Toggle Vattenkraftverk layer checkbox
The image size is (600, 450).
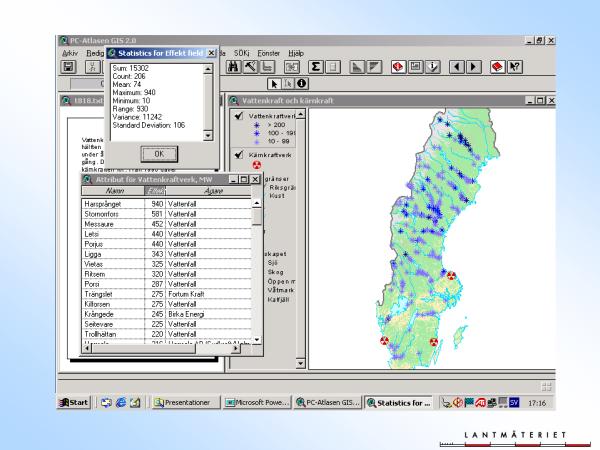[x=238, y=116]
